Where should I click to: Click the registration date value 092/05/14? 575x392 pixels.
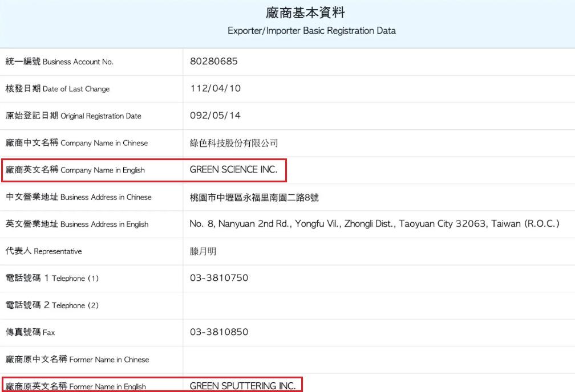coord(215,116)
